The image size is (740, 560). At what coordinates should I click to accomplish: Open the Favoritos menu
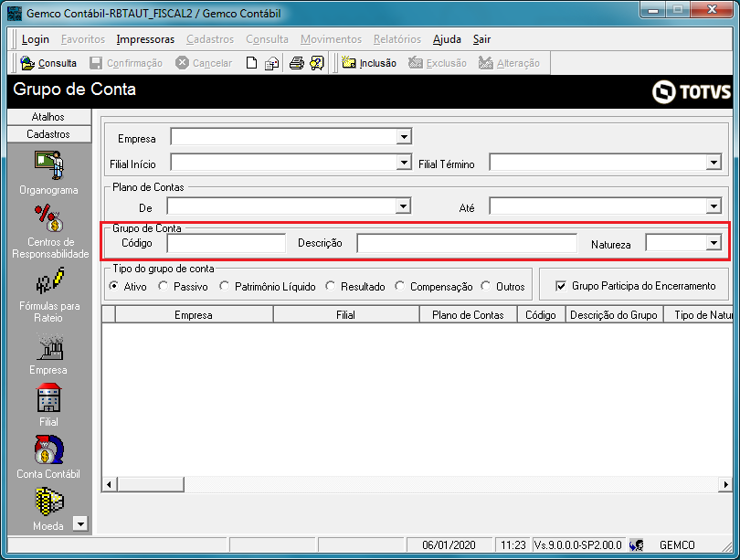(83, 39)
